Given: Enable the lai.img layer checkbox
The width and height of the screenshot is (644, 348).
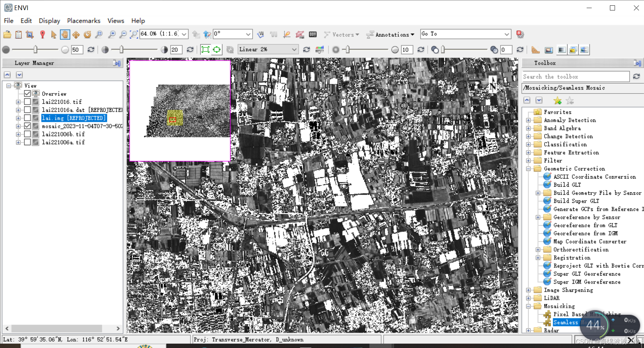Looking at the screenshot, I should pyautogui.click(x=27, y=118).
